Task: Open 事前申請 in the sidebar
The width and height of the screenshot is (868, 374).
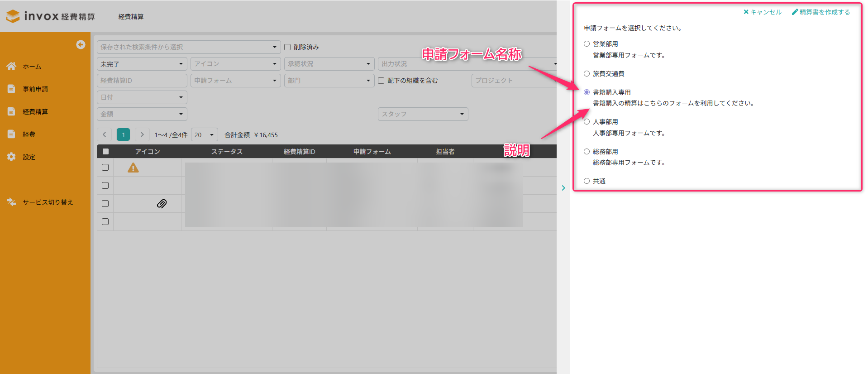Action: pos(35,89)
